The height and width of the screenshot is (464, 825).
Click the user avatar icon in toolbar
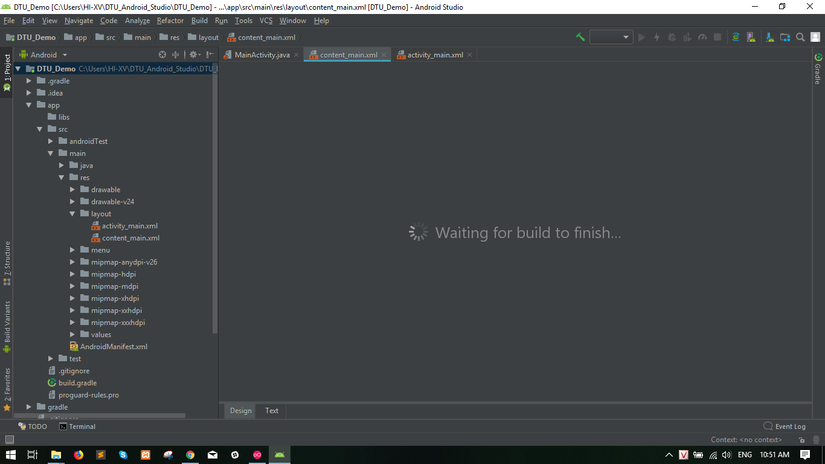coord(815,37)
